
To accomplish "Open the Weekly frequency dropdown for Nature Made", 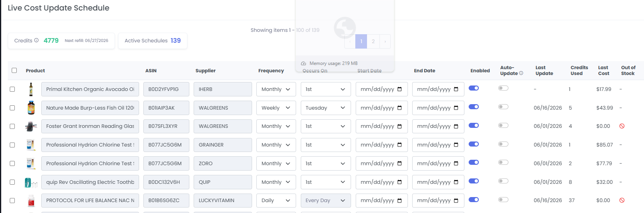I will [x=276, y=108].
